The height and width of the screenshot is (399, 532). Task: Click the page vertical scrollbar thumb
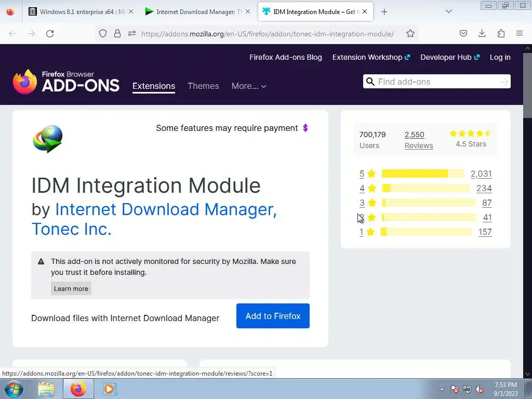coord(527,86)
